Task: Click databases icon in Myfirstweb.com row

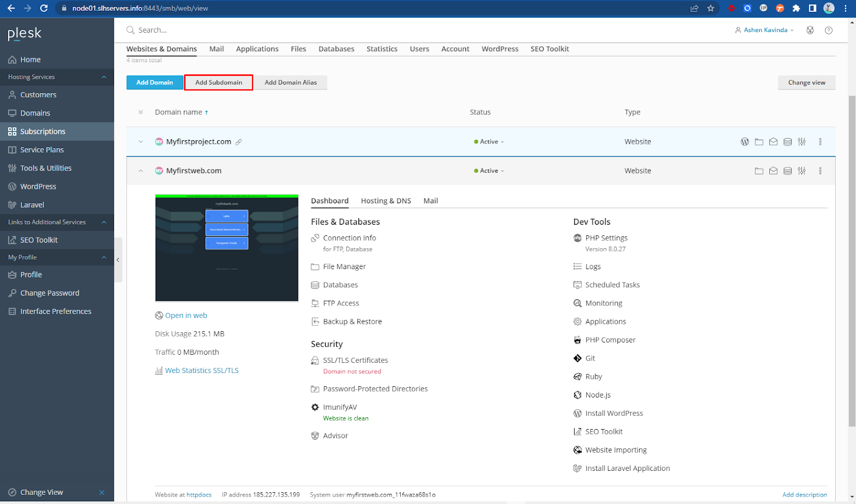Action: coord(788,171)
